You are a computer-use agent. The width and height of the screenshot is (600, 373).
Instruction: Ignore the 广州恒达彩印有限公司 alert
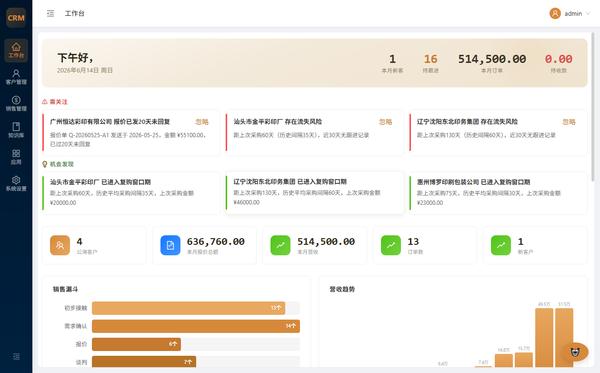tap(202, 122)
